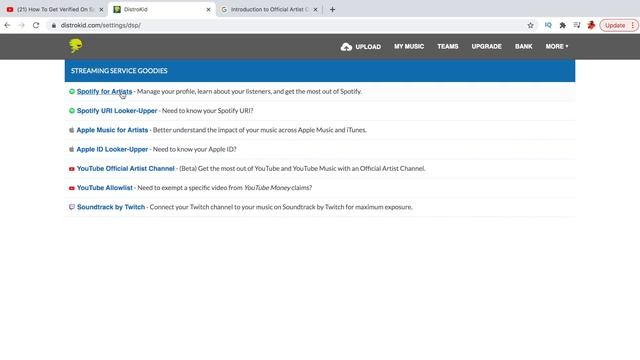
Task: Click the STREAMING SERVICE GOODIES header text
Action: coord(119,71)
